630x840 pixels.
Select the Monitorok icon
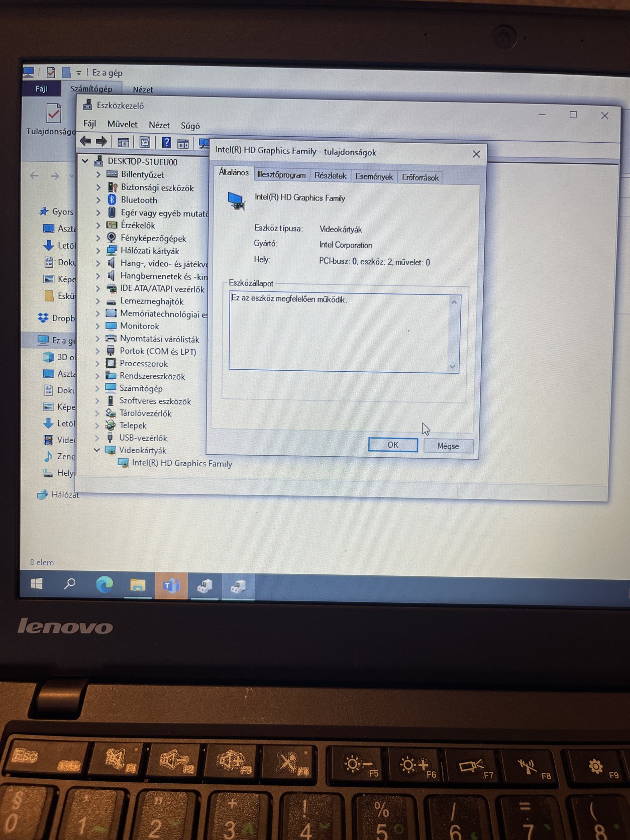[x=111, y=326]
